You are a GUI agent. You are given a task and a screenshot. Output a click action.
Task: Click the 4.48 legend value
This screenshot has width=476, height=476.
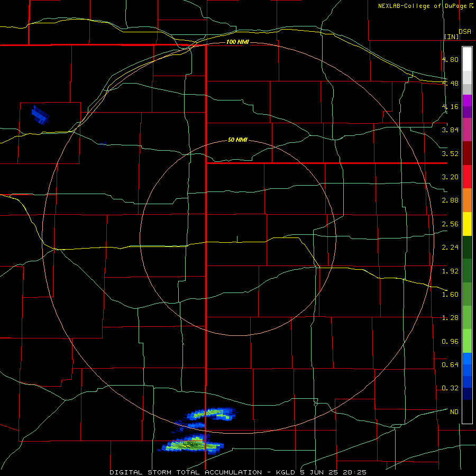coord(450,83)
